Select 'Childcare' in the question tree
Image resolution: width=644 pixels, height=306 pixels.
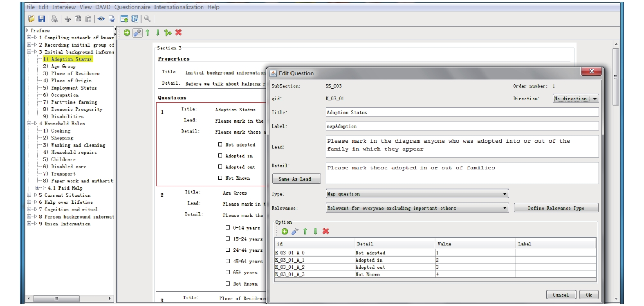point(63,159)
